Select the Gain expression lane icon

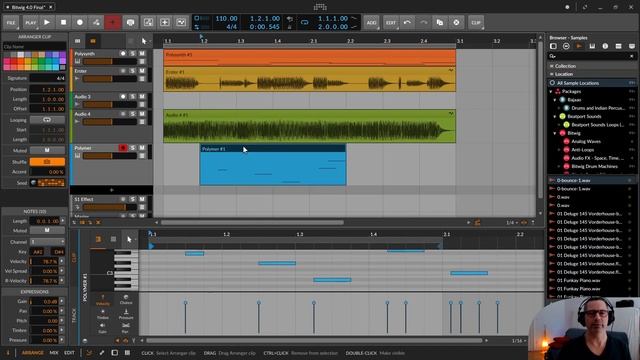pyautogui.click(x=102, y=328)
